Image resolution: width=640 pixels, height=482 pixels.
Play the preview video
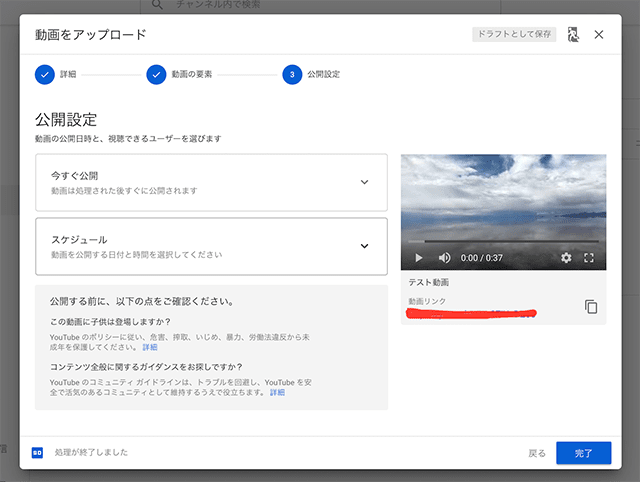tap(418, 258)
